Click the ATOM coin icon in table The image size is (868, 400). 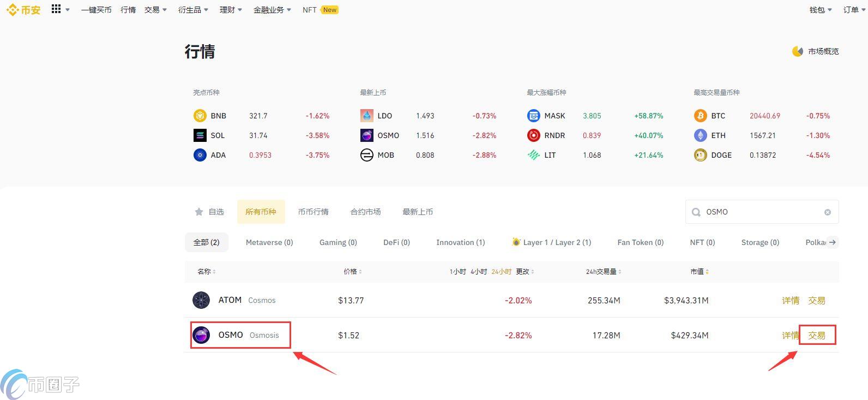(x=201, y=300)
